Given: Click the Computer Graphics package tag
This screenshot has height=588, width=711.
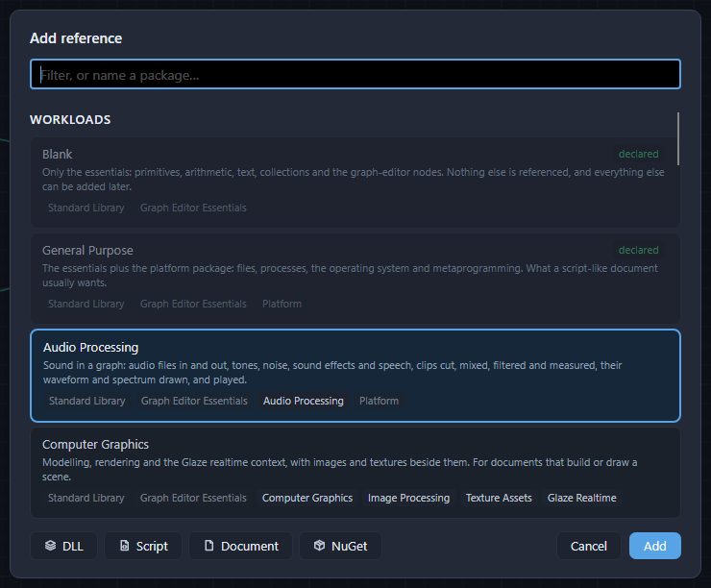Looking at the screenshot, I should coord(307,498).
